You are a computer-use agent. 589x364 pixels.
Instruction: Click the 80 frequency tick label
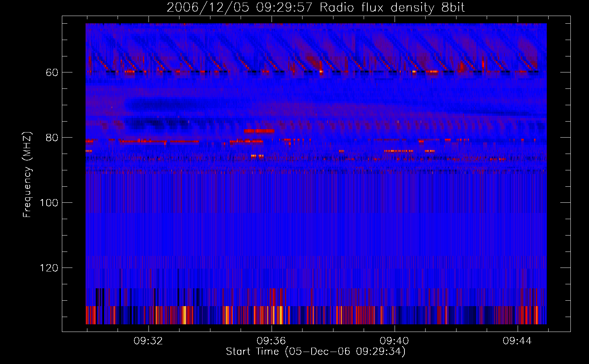click(x=52, y=138)
